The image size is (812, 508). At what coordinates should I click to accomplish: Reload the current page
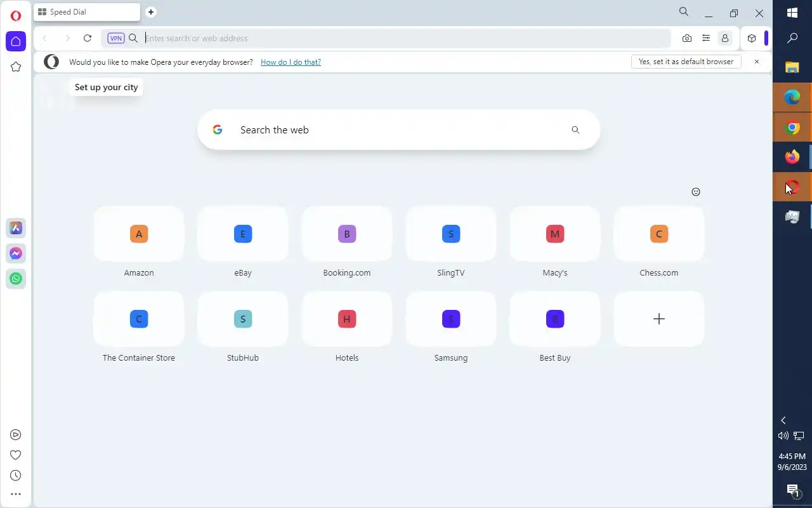point(88,38)
